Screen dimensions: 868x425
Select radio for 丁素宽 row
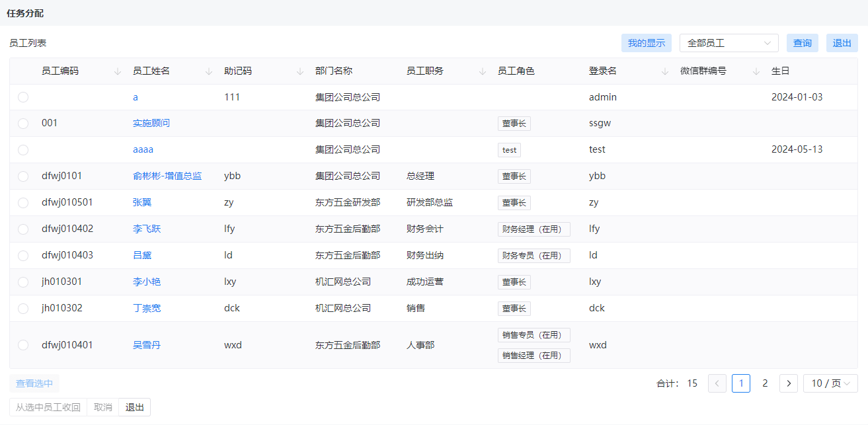[x=23, y=309]
